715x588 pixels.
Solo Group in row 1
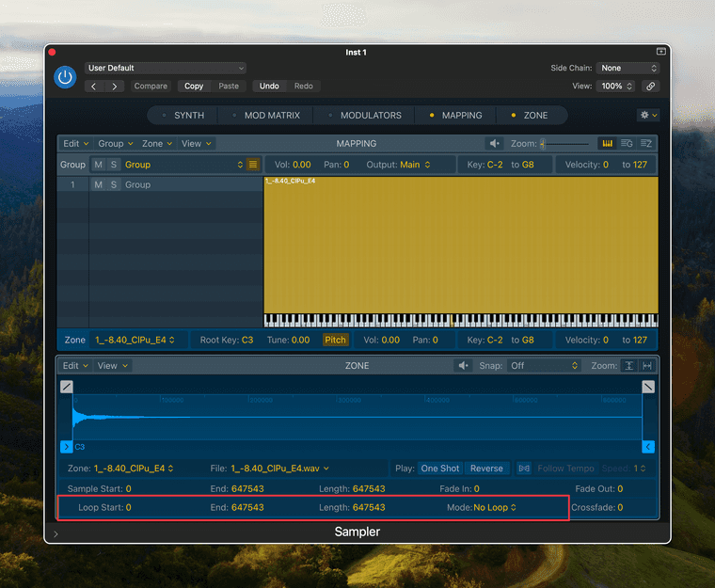tap(114, 184)
